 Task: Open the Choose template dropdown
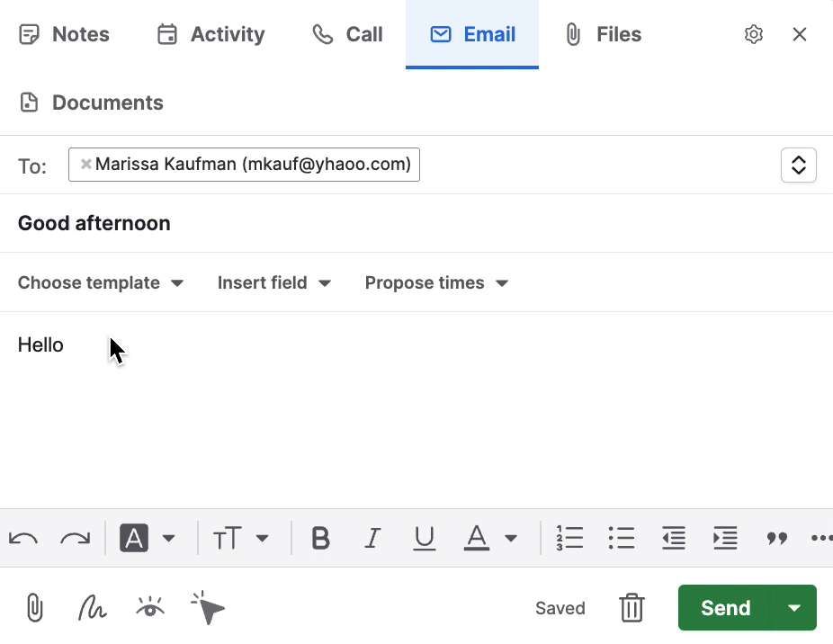pos(101,282)
